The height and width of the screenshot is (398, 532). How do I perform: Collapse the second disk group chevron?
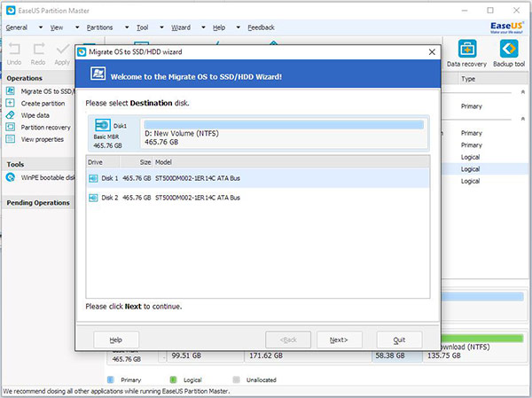pyautogui.click(x=523, y=119)
